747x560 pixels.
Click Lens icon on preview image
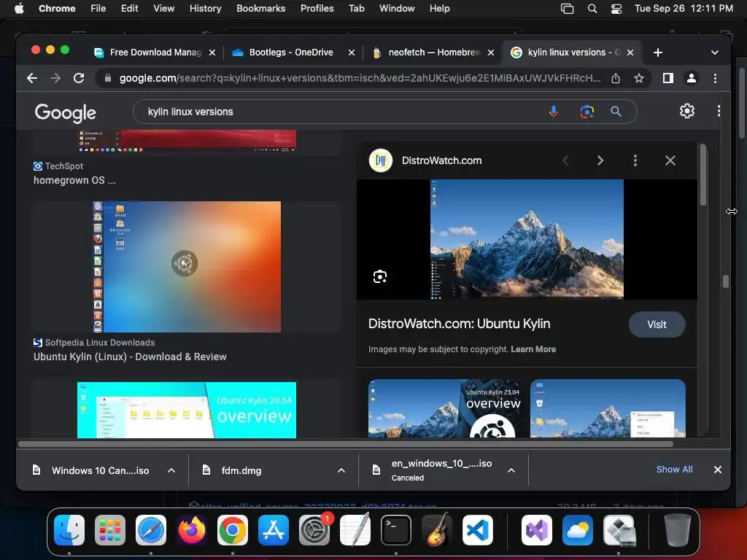click(x=379, y=276)
